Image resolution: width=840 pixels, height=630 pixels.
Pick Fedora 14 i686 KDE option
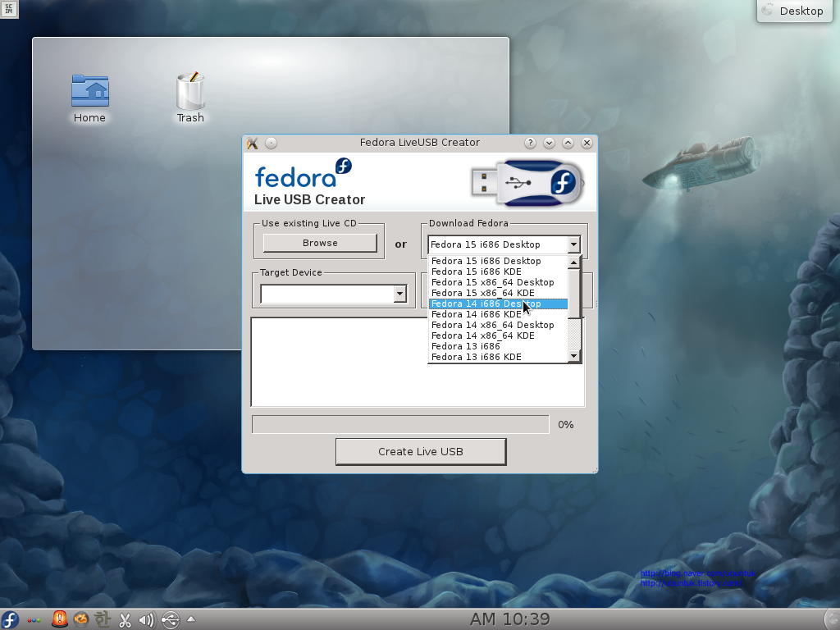pyautogui.click(x=498, y=314)
